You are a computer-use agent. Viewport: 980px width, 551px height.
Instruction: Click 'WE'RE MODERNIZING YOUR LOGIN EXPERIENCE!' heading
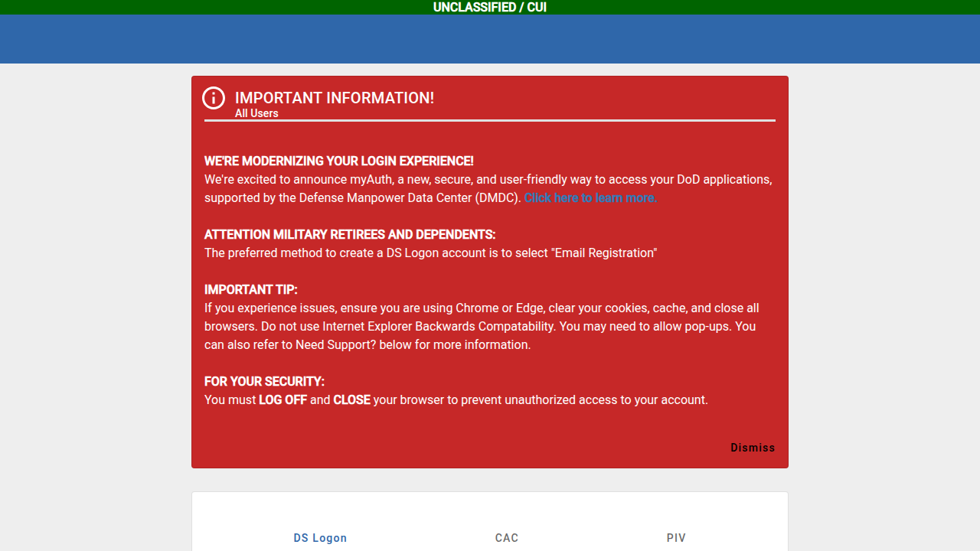(339, 161)
